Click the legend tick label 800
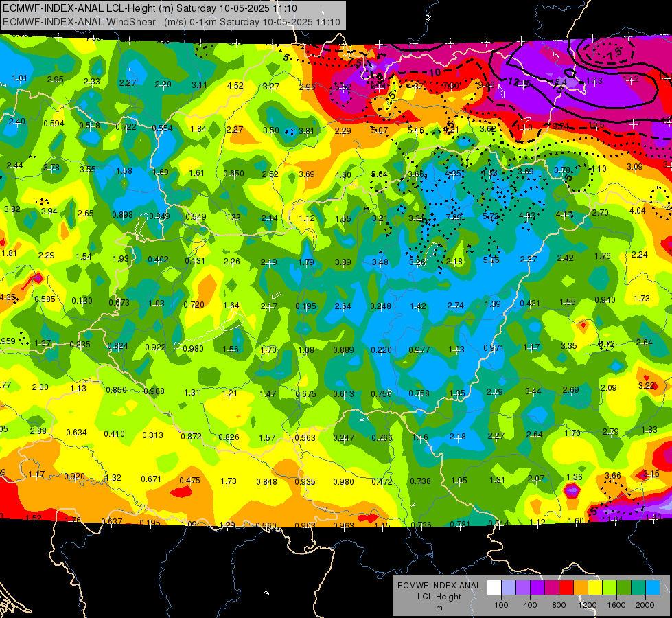 (x=559, y=605)
